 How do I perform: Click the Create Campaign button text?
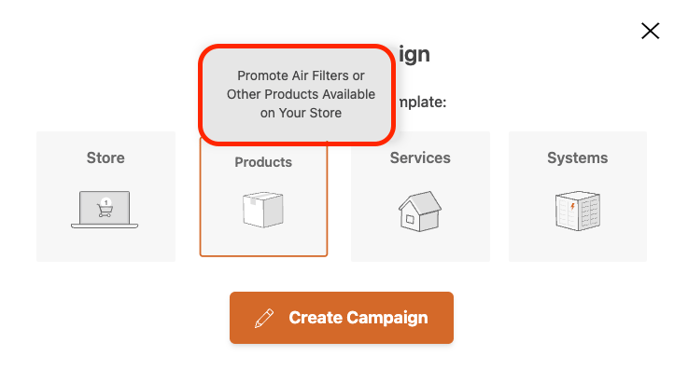point(358,318)
